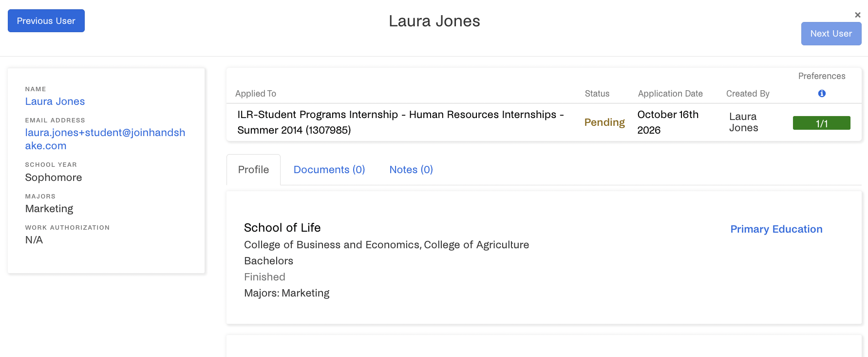The width and height of the screenshot is (868, 357).
Task: Click the laura.jones+student email address link
Action: tap(105, 139)
